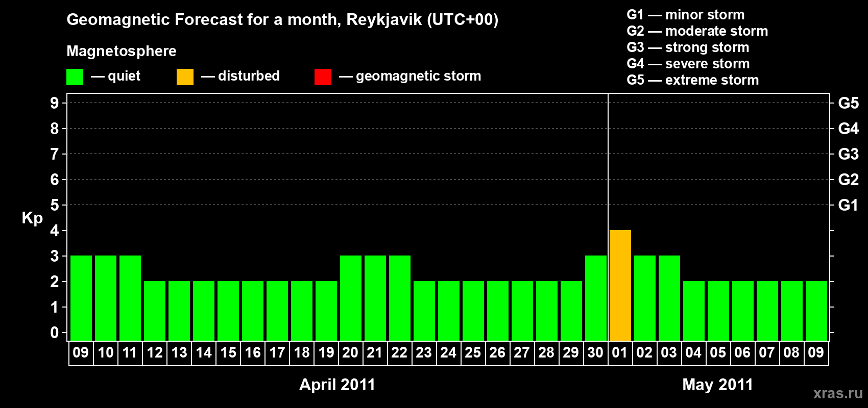Click the orange disturbed legend swatch

pyautogui.click(x=185, y=77)
